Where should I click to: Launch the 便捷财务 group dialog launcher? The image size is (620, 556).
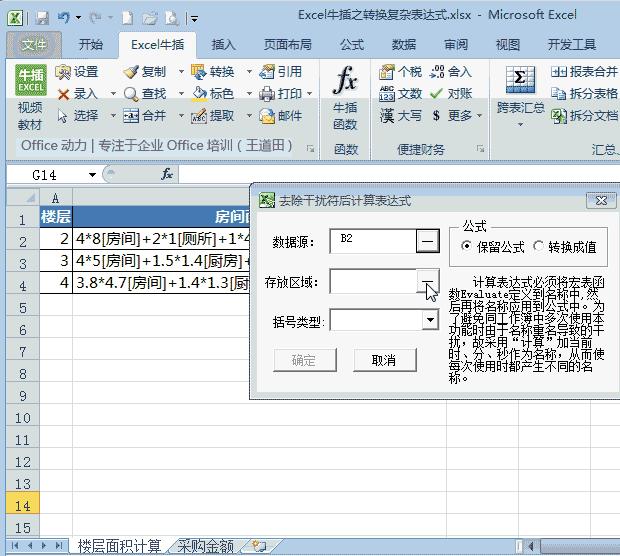tap(480, 149)
